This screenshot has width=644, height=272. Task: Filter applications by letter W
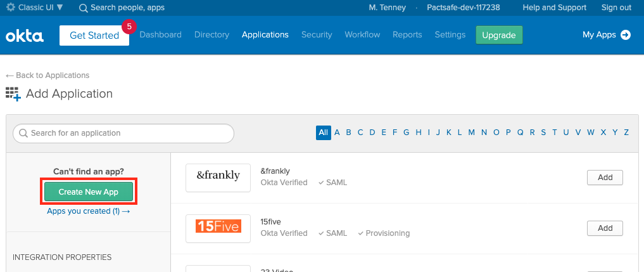[x=591, y=133]
